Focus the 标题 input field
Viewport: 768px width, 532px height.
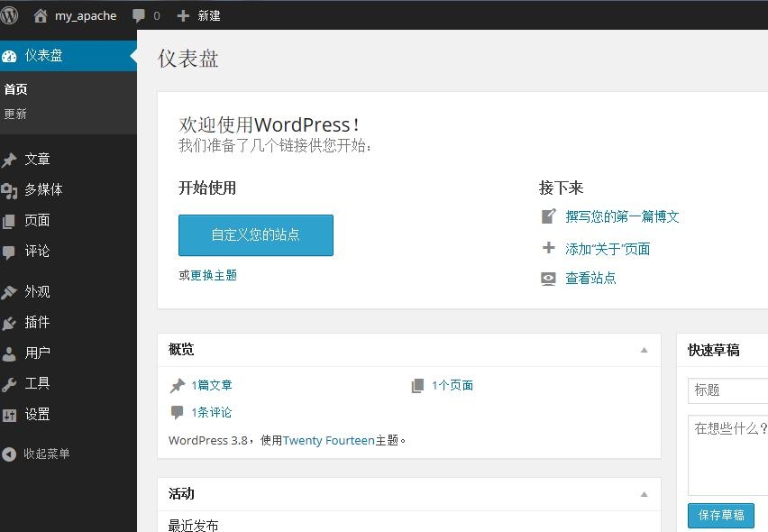click(727, 390)
